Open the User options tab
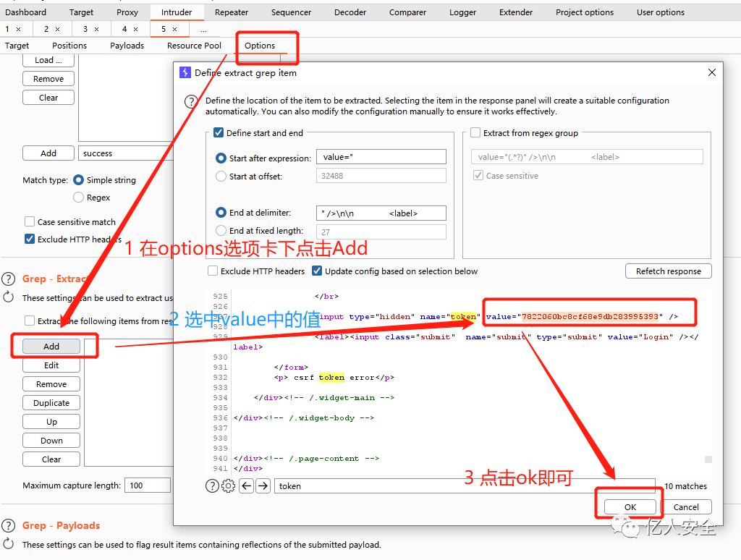The height and width of the screenshot is (560, 741). click(660, 12)
